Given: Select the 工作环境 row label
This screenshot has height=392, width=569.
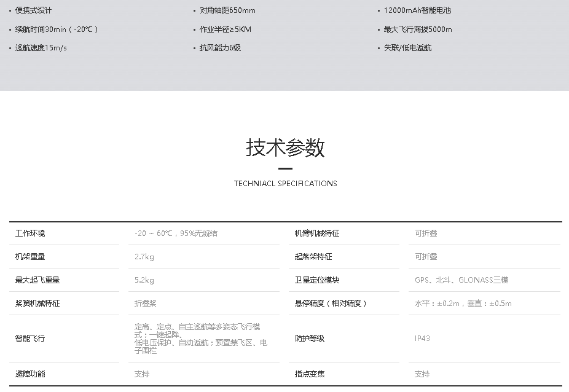Looking at the screenshot, I should pyautogui.click(x=30, y=233).
